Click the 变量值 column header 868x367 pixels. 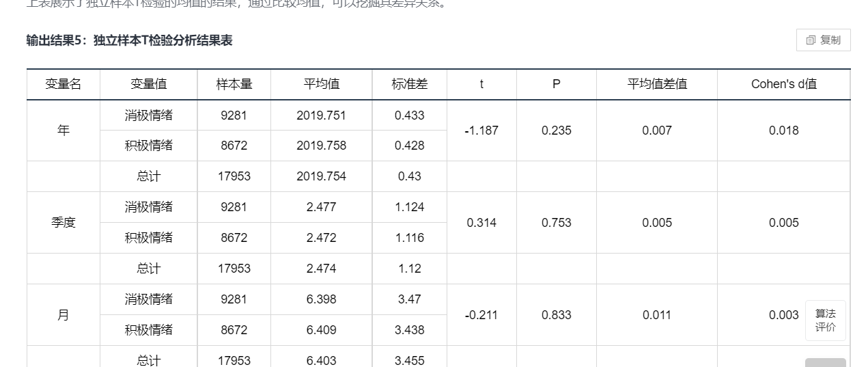pyautogui.click(x=148, y=84)
